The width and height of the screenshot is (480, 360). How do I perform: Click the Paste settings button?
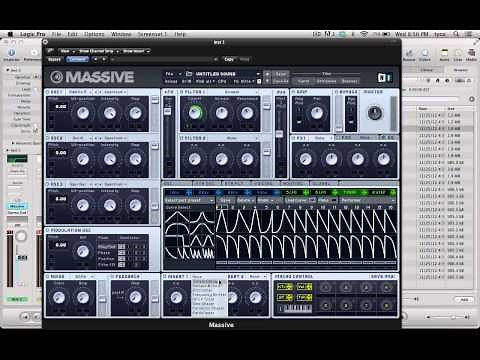[x=244, y=59]
